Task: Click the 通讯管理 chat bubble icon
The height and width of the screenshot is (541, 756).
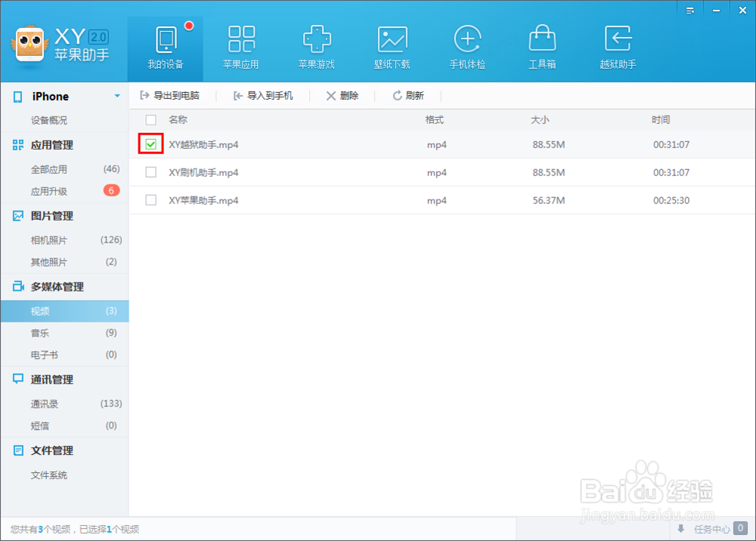Action: (x=18, y=379)
